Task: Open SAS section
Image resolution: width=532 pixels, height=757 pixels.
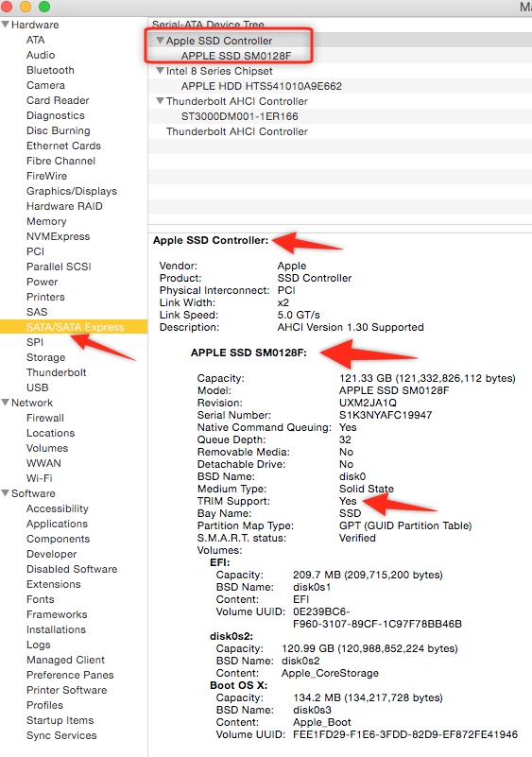Action: point(37,312)
